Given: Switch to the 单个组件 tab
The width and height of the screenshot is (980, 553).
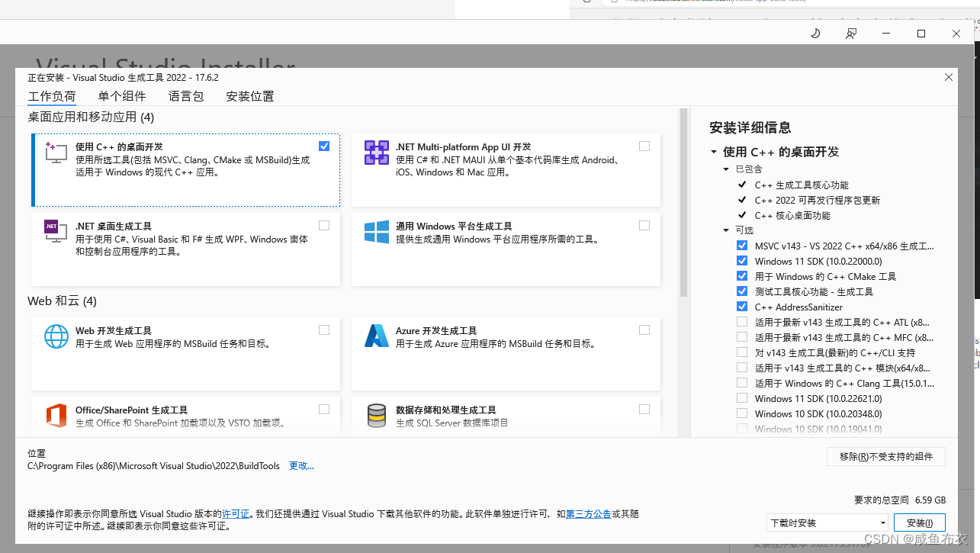Looking at the screenshot, I should click(122, 96).
